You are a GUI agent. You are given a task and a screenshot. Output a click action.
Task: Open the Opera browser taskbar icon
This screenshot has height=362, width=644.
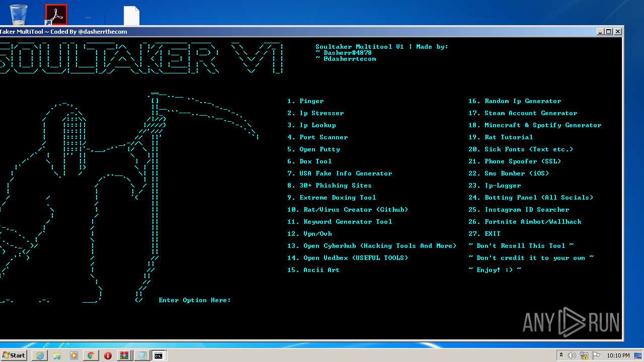[108, 355]
